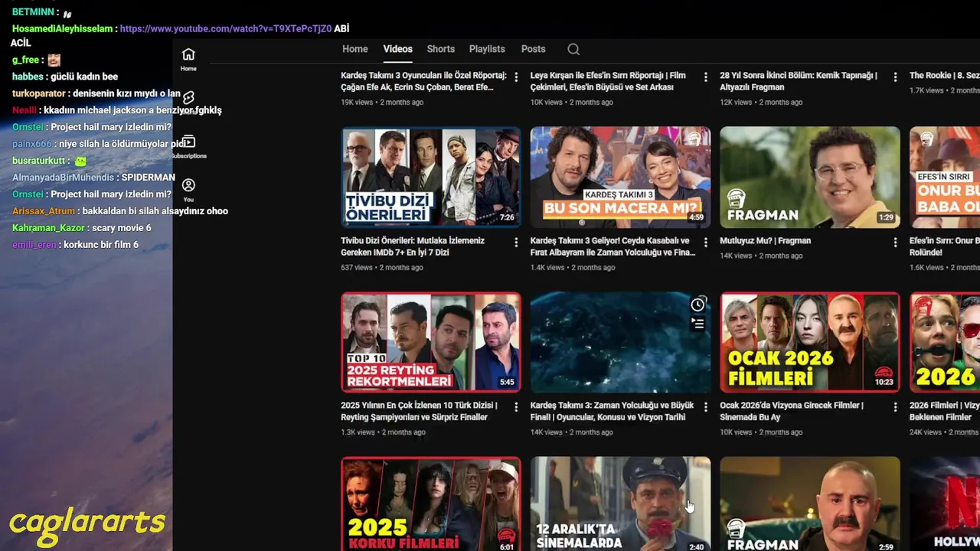Play the 12 Aralık'ta Sinemalarda thumbnail
980x551 pixels.
click(620, 504)
